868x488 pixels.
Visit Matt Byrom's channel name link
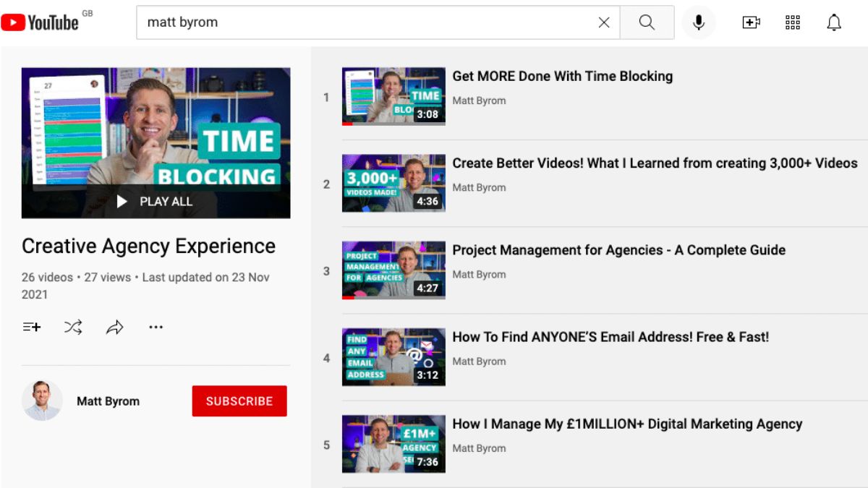109,401
